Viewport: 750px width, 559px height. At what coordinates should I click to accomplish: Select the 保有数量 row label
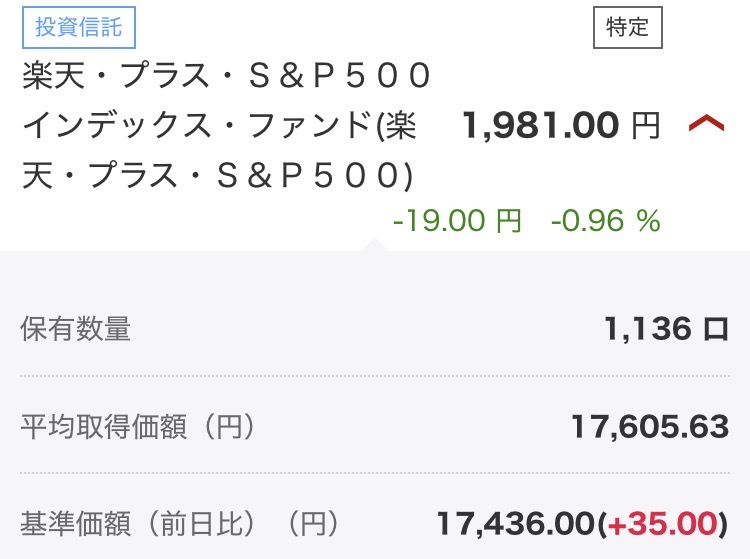76,328
